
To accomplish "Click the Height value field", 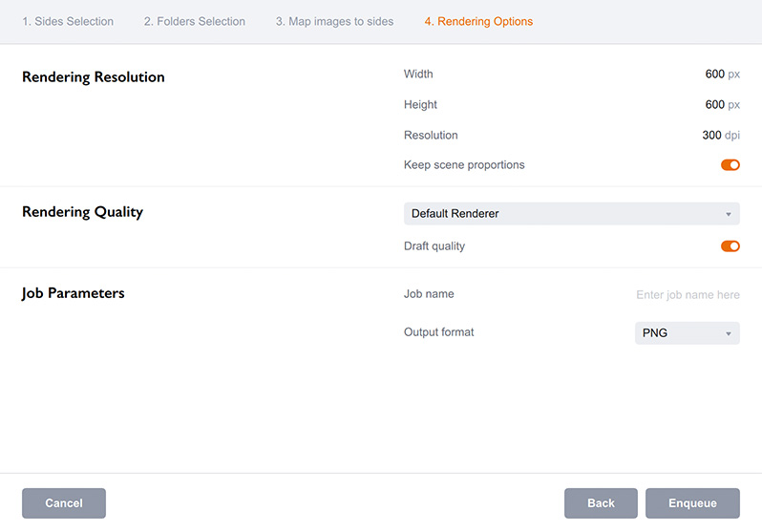I will click(x=713, y=105).
